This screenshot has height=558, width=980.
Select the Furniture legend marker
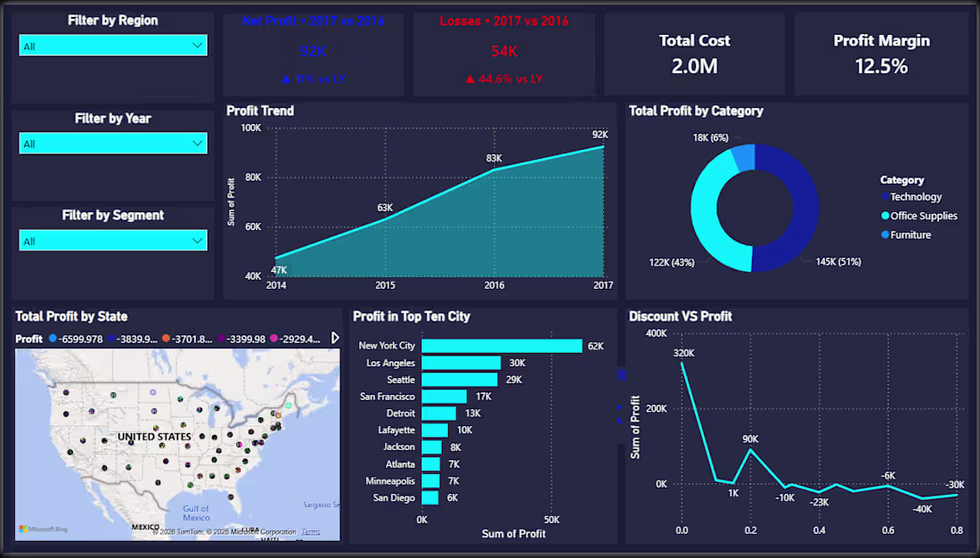coord(885,235)
